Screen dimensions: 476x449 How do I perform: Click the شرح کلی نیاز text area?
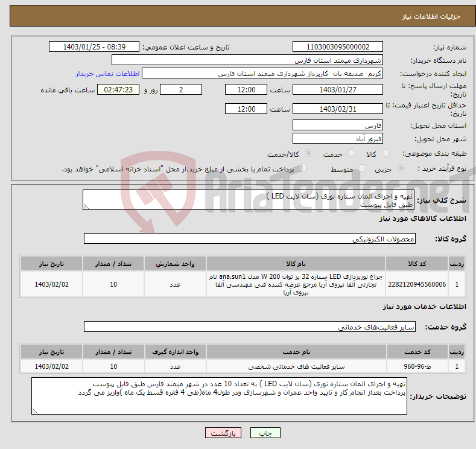tap(249, 200)
